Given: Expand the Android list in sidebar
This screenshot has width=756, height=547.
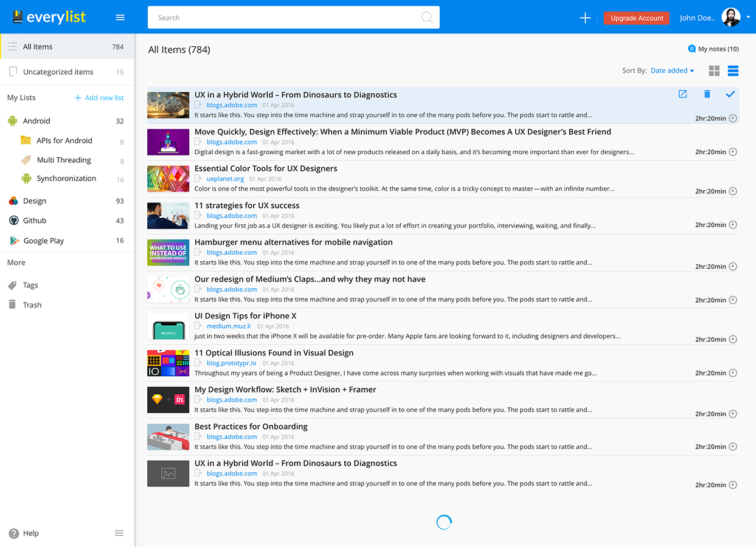Looking at the screenshot, I should pyautogui.click(x=36, y=121).
